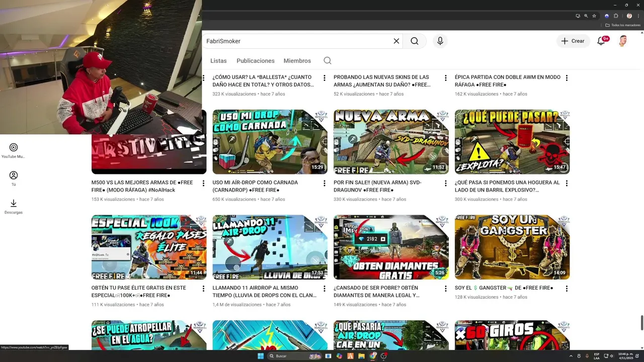Screen dimensions: 644x362
Task: Open the LLAMANDO 11 AIR-DROP thumbnail
Action: [x=270, y=247]
